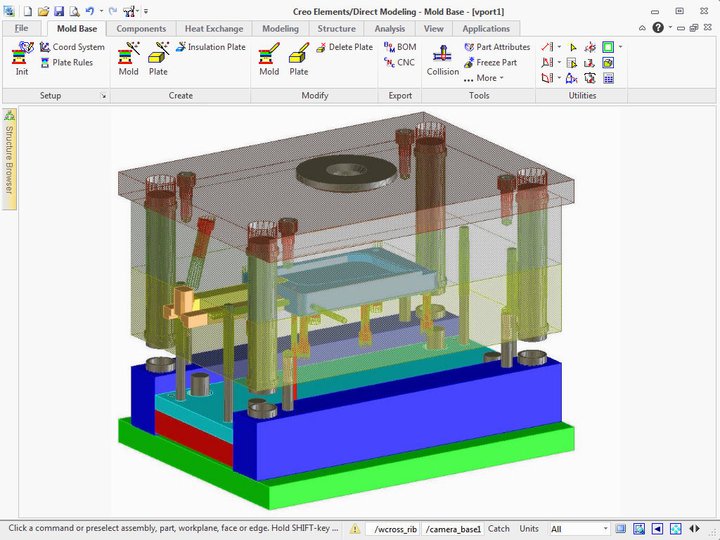Click the left-right arrows status bar icon
This screenshot has width=720, height=540.
(694, 529)
